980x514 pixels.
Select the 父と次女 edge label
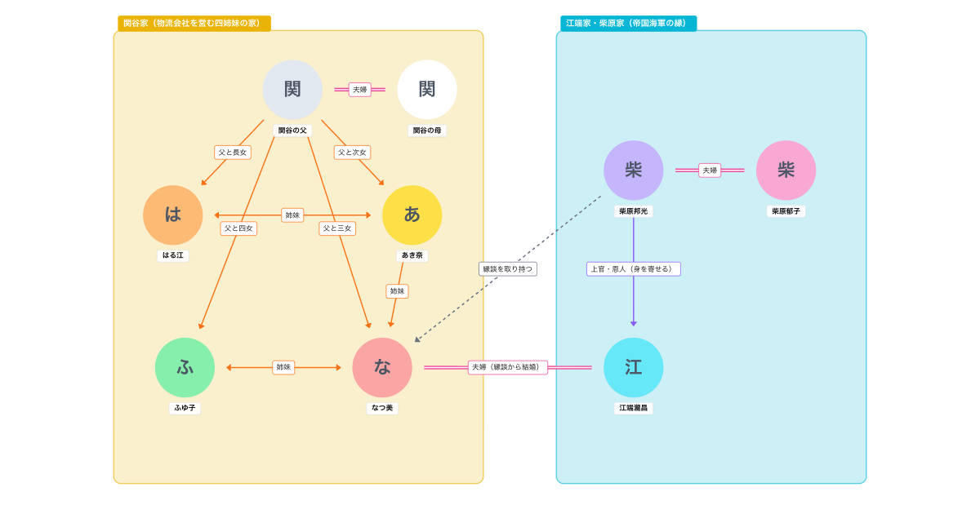(353, 153)
